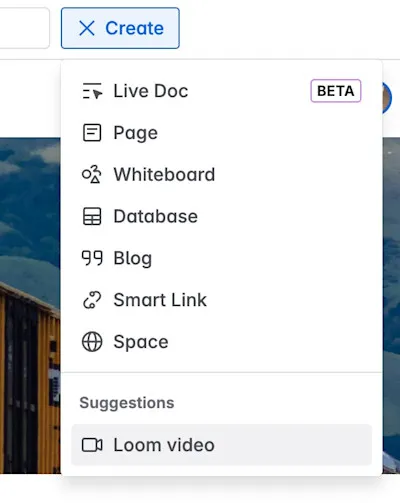Click the Whiteboard shapes icon
Screen dimensions: 400x503
coord(92,174)
